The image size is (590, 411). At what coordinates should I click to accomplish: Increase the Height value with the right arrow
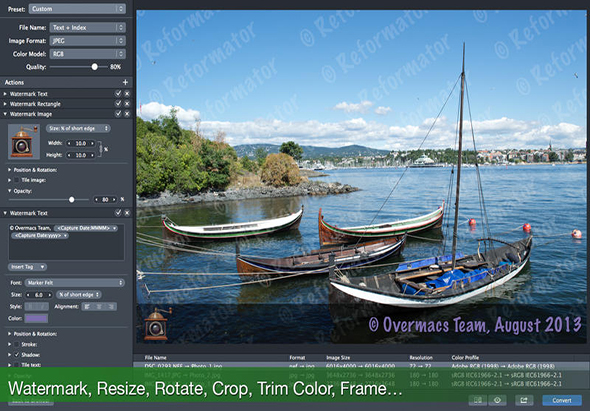(92, 155)
